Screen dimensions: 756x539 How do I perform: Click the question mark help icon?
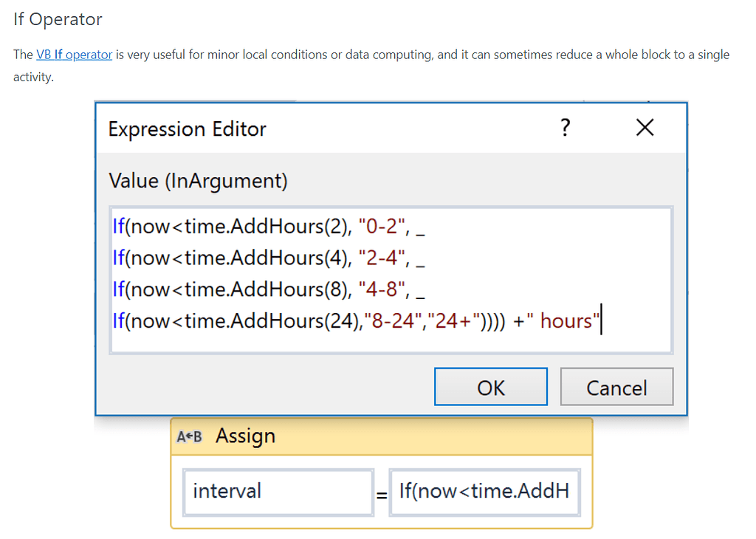click(566, 128)
